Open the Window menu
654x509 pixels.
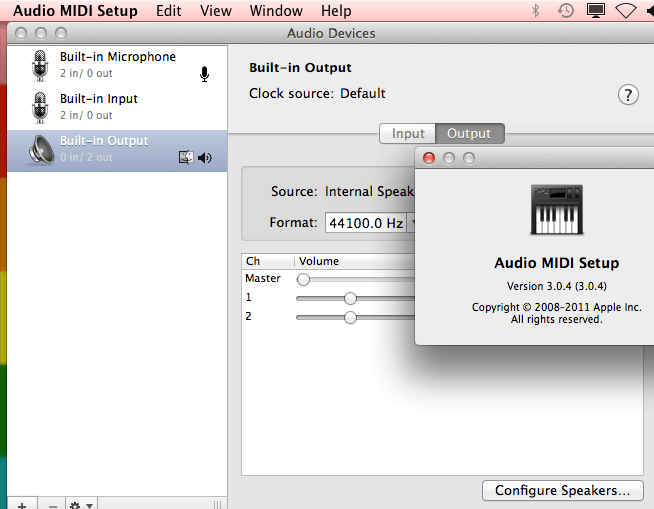point(276,10)
